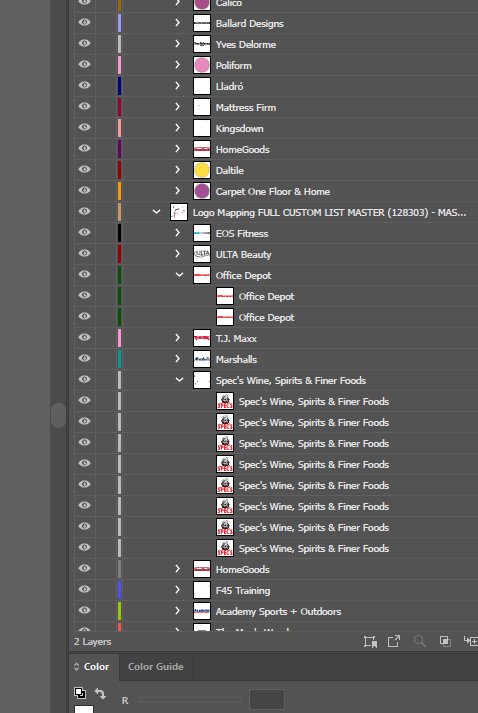Click the R value input field

(x=267, y=699)
